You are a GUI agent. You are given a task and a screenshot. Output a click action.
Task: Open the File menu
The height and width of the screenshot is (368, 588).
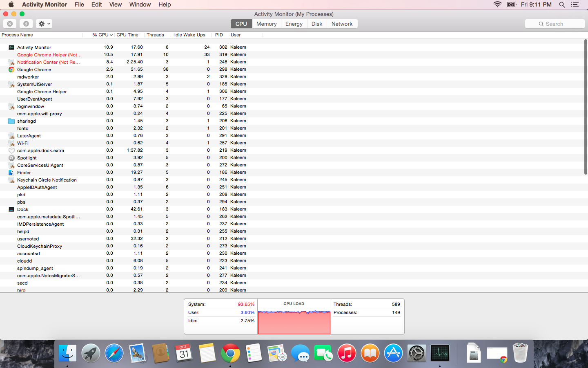[x=79, y=4]
